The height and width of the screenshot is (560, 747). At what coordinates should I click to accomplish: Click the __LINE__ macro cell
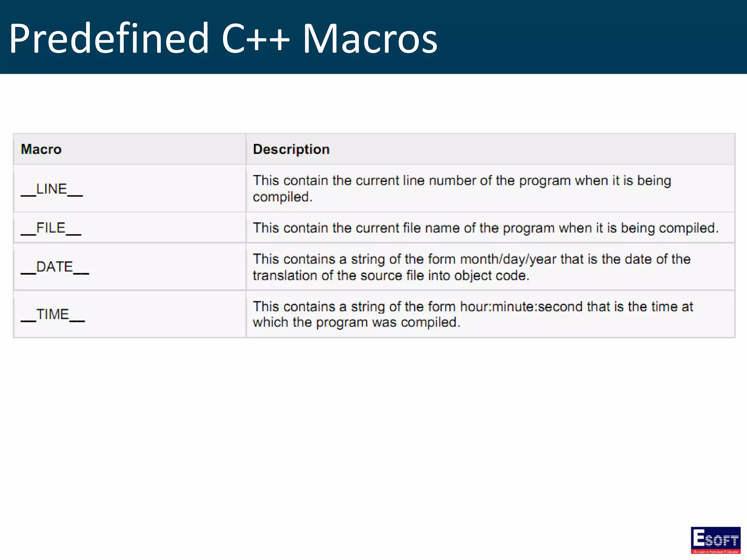tap(52, 189)
